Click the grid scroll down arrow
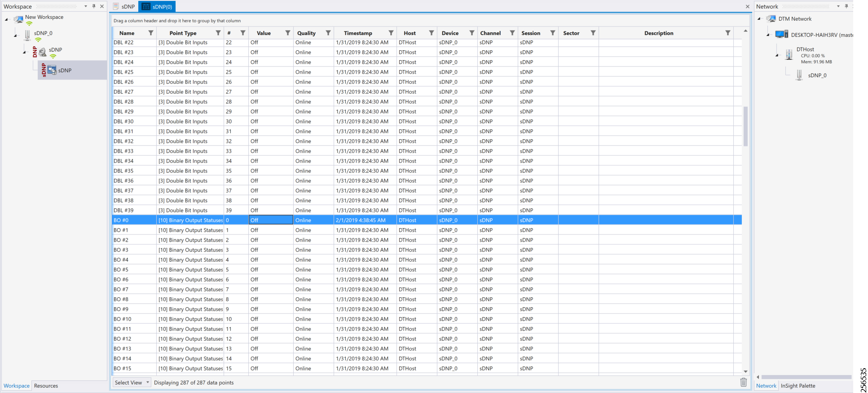Image resolution: width=868 pixels, height=393 pixels. click(745, 371)
